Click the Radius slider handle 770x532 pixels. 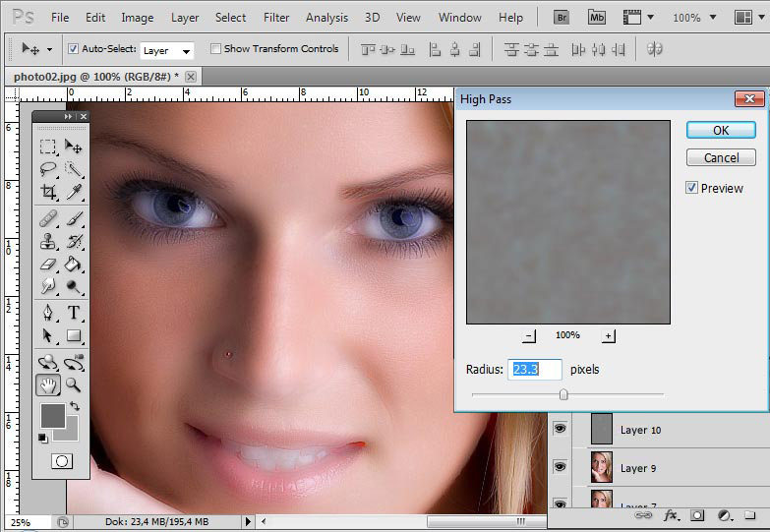(563, 394)
